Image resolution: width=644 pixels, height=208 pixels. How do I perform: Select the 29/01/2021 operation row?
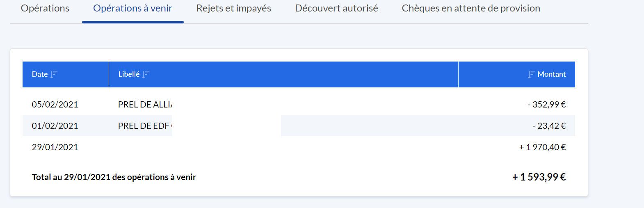pos(299,147)
